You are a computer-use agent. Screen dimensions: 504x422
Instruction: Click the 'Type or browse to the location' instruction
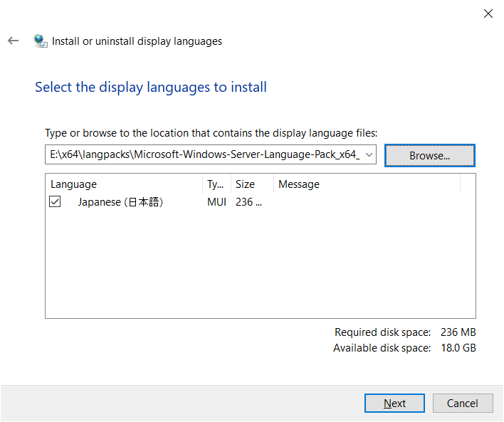[211, 133]
